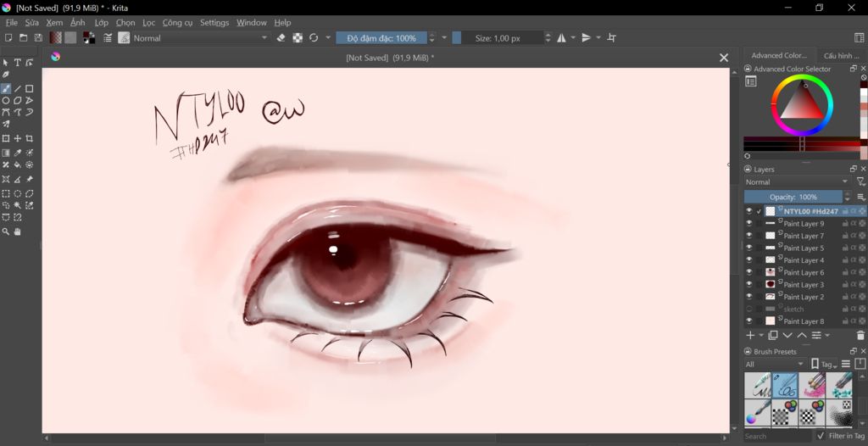The width and height of the screenshot is (868, 446).
Task: Toggle the Filter in Tag checkbox
Action: click(821, 436)
